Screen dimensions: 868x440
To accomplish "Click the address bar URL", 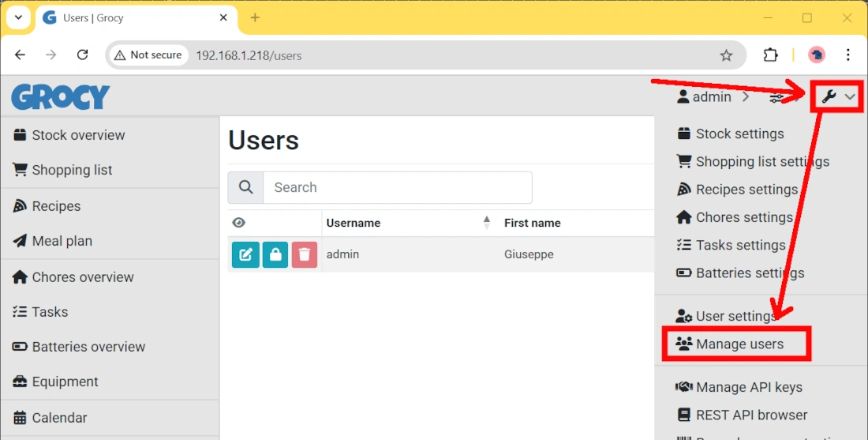I will [249, 55].
